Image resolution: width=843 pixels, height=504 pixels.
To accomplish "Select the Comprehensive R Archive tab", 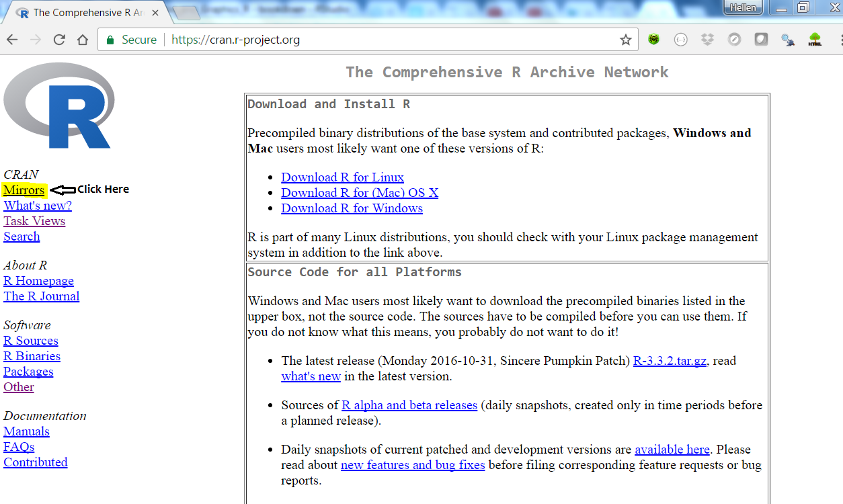I will pyautogui.click(x=86, y=12).
